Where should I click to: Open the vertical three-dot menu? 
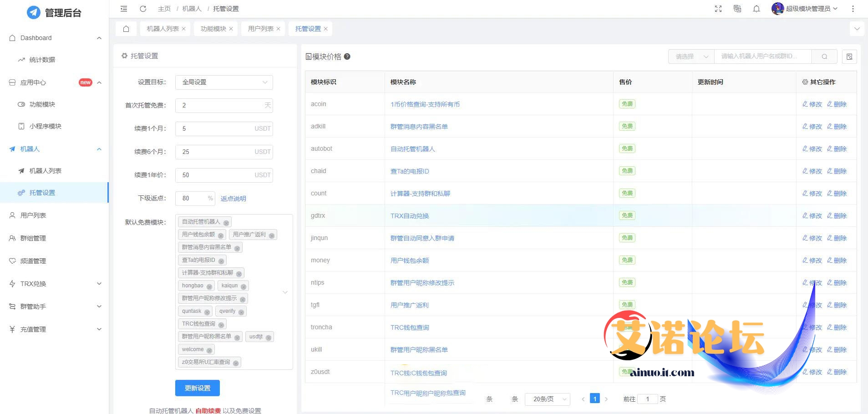click(x=853, y=9)
